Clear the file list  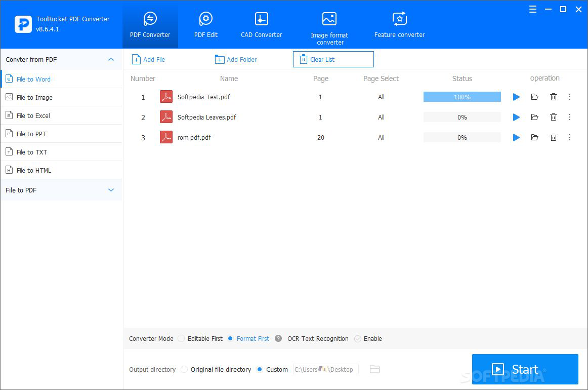click(333, 59)
